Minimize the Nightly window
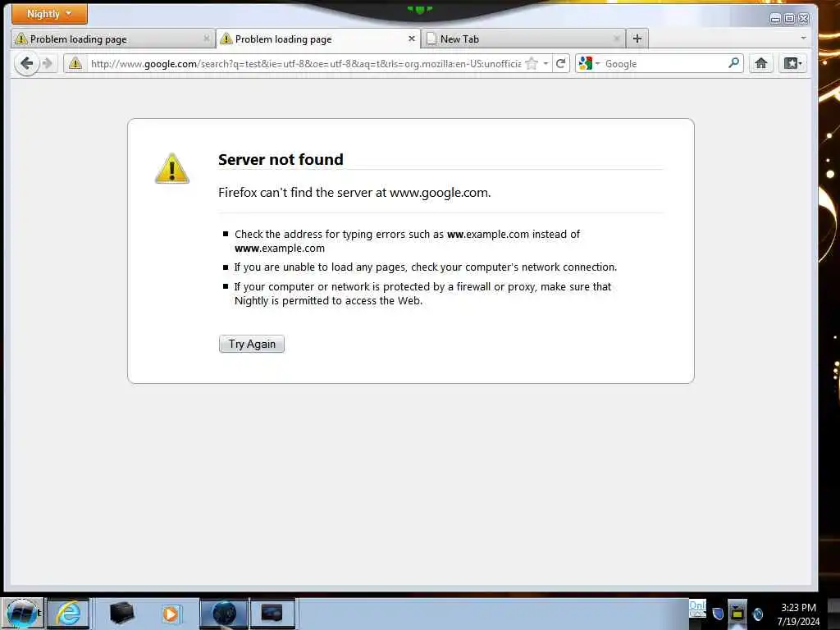Viewport: 840px width, 630px height. (x=774, y=19)
